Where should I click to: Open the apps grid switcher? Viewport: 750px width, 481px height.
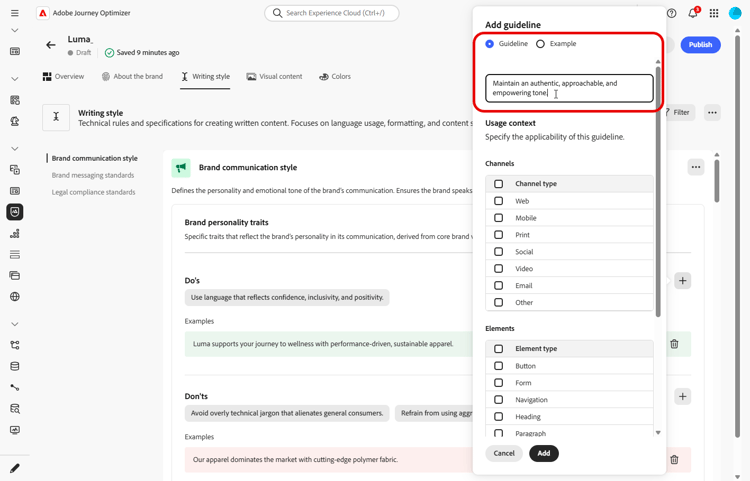click(x=714, y=13)
